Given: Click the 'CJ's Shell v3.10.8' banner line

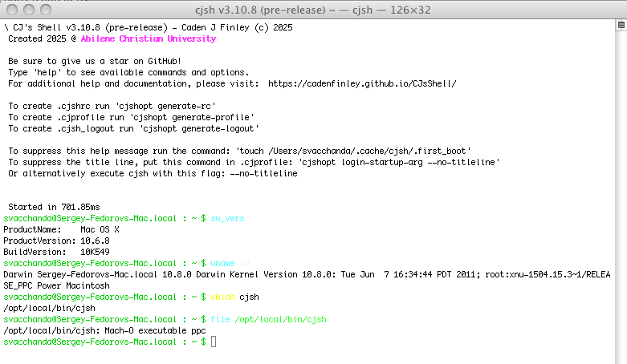Looking at the screenshot, I should tap(148, 27).
